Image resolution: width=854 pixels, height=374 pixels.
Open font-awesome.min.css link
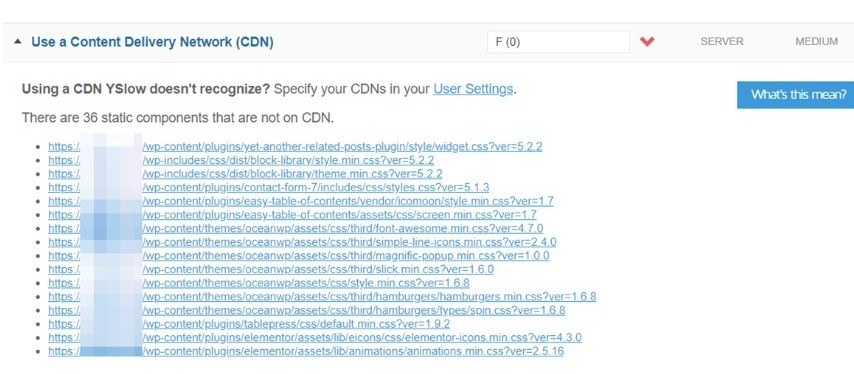click(x=295, y=228)
